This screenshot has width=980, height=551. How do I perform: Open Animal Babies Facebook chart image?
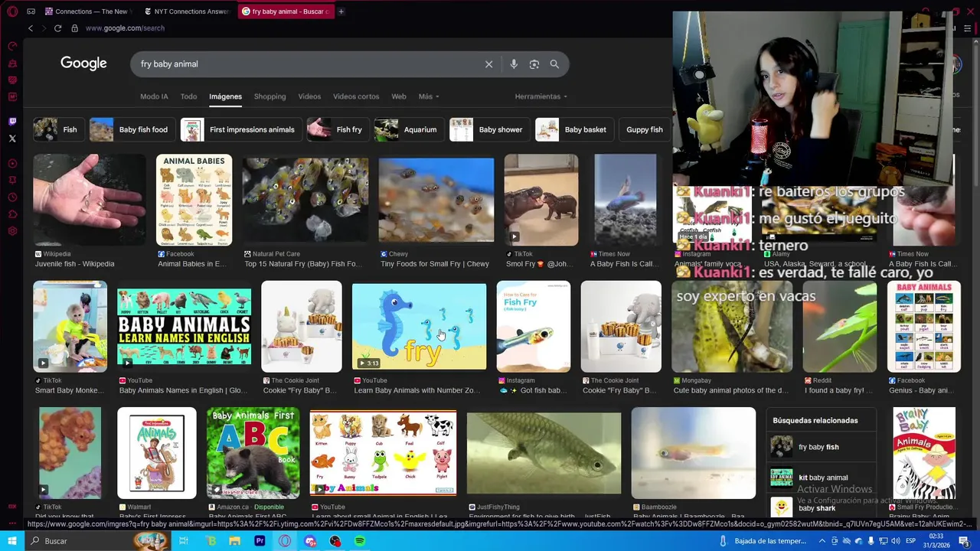pos(194,200)
